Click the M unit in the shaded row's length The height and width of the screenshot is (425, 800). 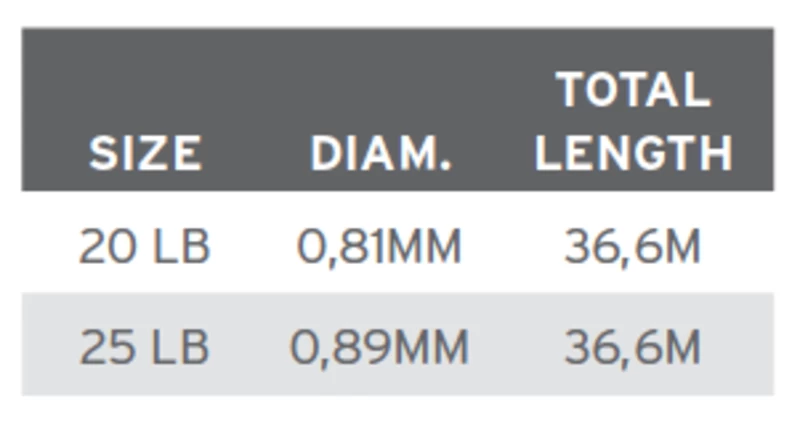(x=682, y=346)
